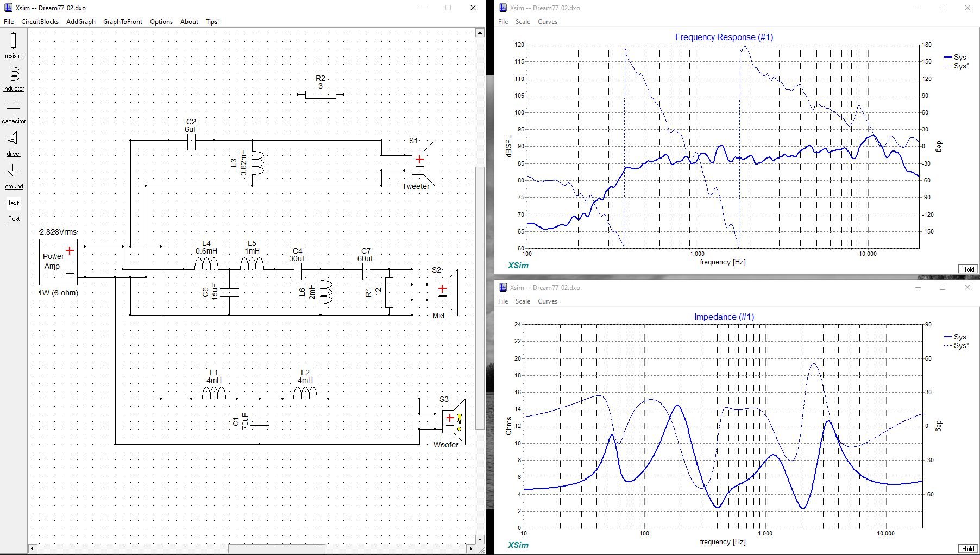The image size is (980, 555).
Task: Click the Tweeter S1 driver symbol
Action: (423, 162)
